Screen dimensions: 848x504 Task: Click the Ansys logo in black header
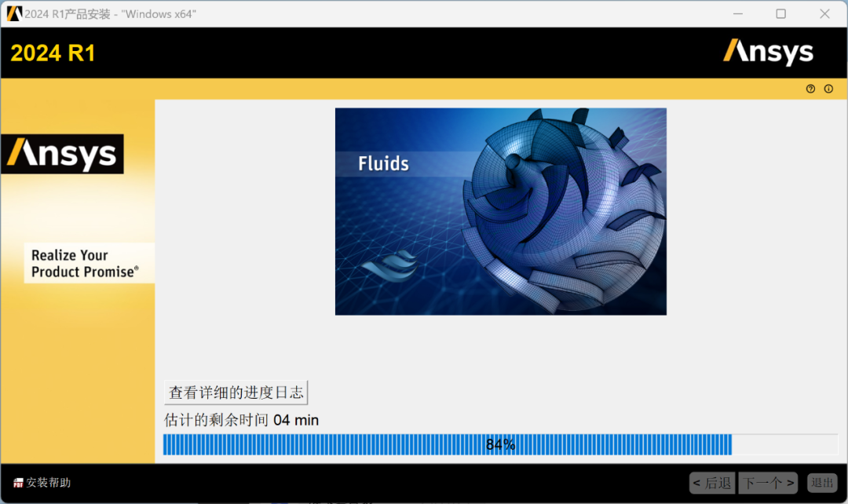click(x=768, y=53)
